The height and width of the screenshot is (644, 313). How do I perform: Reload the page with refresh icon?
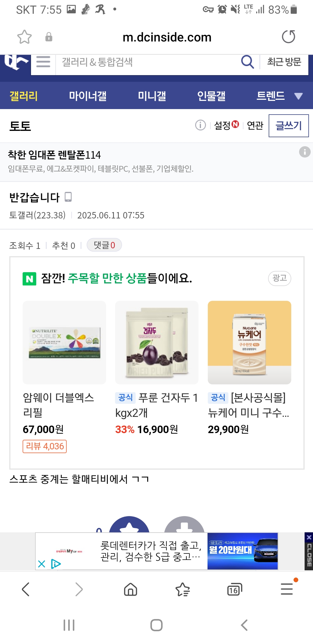(x=288, y=37)
